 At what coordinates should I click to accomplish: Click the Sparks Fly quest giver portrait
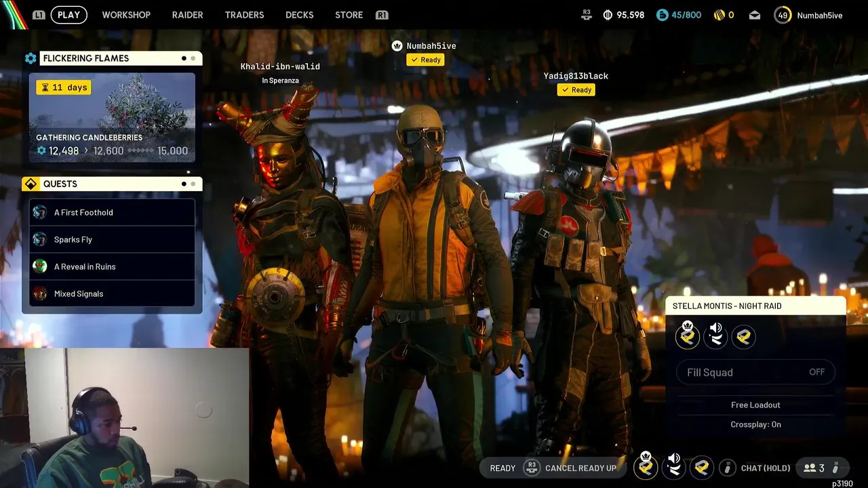coord(40,239)
